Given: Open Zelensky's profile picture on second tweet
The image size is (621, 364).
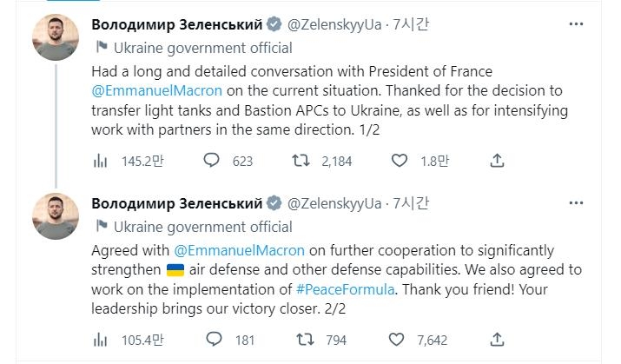Looking at the screenshot, I should tap(56, 218).
